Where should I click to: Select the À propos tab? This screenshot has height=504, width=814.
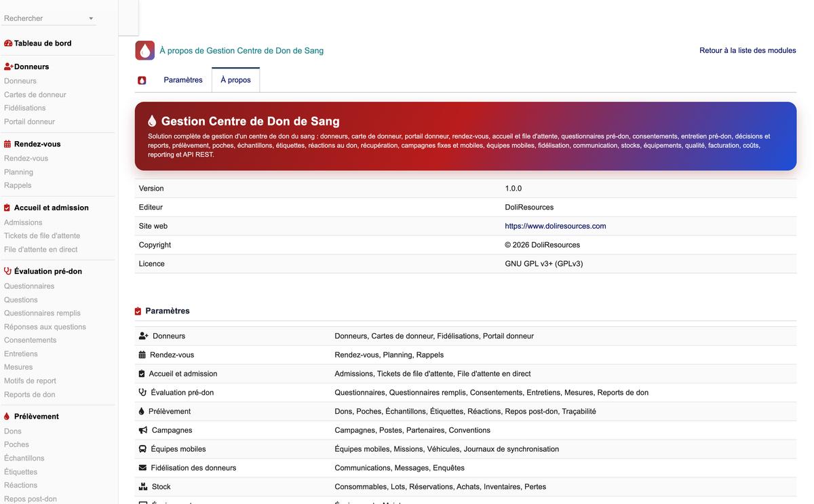(x=235, y=80)
